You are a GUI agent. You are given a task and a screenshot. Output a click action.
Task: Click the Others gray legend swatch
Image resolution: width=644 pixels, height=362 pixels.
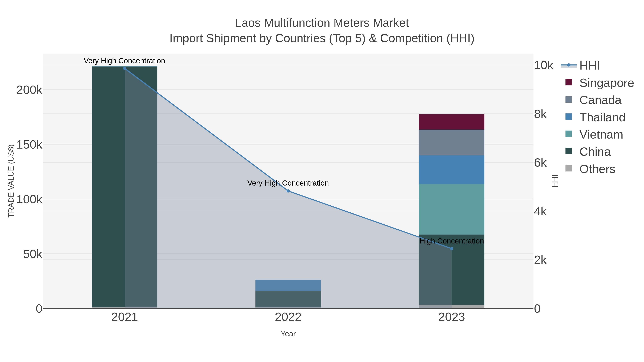pyautogui.click(x=569, y=168)
